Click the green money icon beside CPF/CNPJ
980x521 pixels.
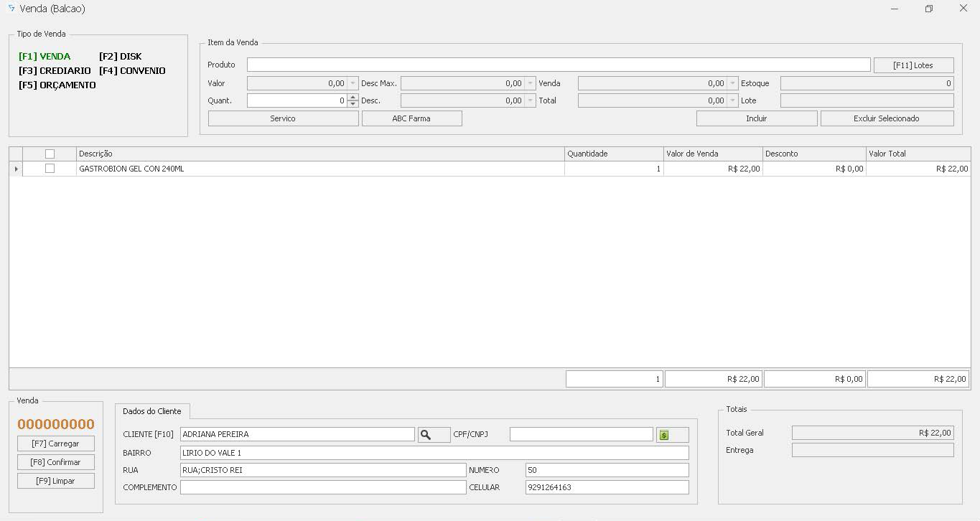point(665,435)
